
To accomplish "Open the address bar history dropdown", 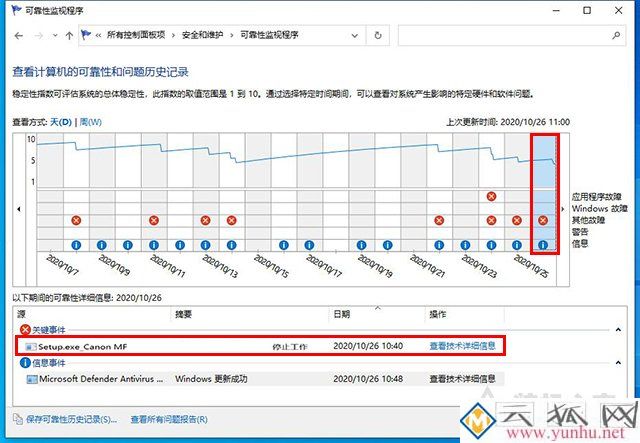I will tap(354, 36).
